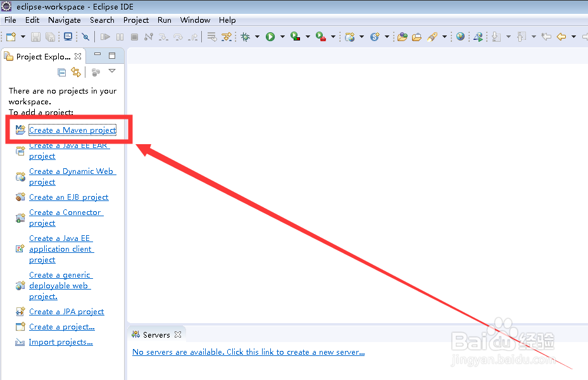
Task: Click the Debug bug icon
Action: 245,37
